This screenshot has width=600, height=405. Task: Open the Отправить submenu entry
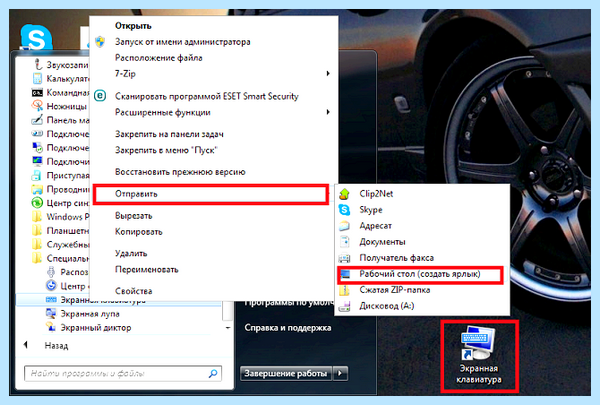point(211,194)
